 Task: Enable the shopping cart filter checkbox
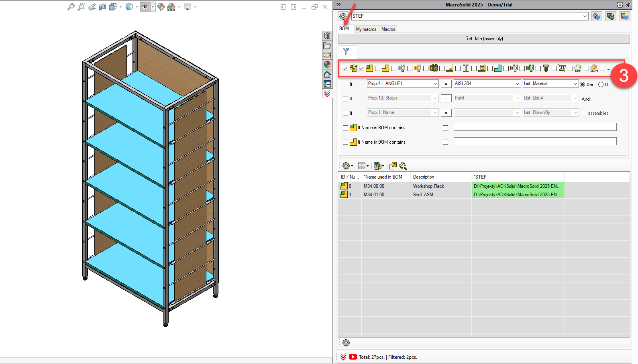(554, 69)
